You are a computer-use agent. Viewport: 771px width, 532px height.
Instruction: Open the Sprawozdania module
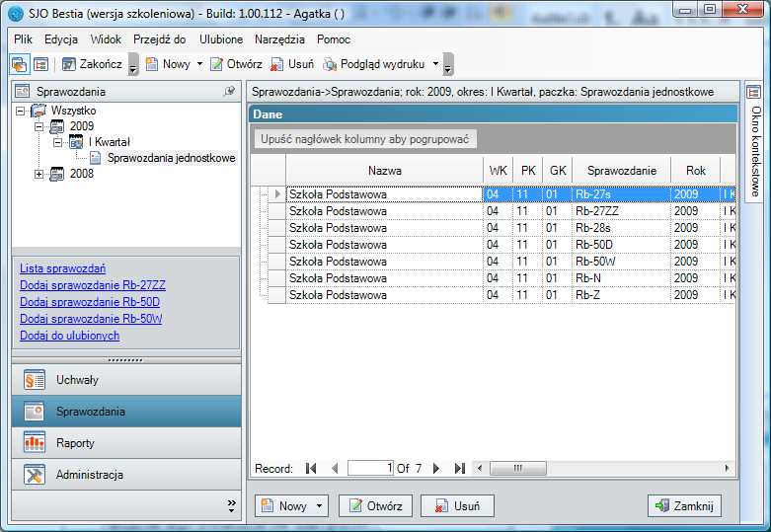pos(126,412)
